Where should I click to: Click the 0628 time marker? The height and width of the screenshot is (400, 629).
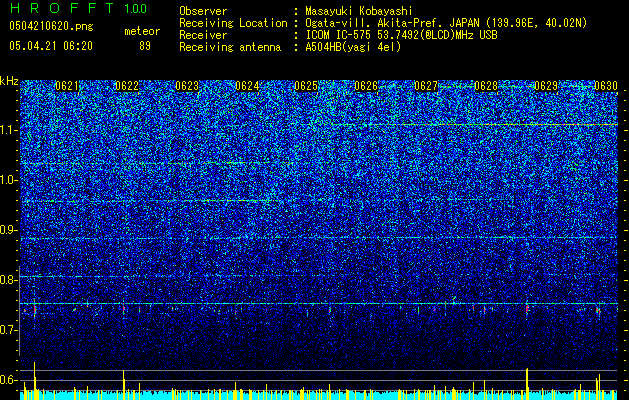(486, 86)
